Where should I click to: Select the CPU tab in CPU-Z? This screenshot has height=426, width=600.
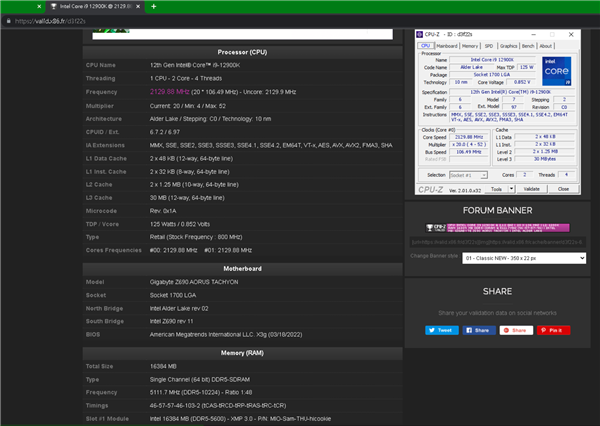coord(426,46)
